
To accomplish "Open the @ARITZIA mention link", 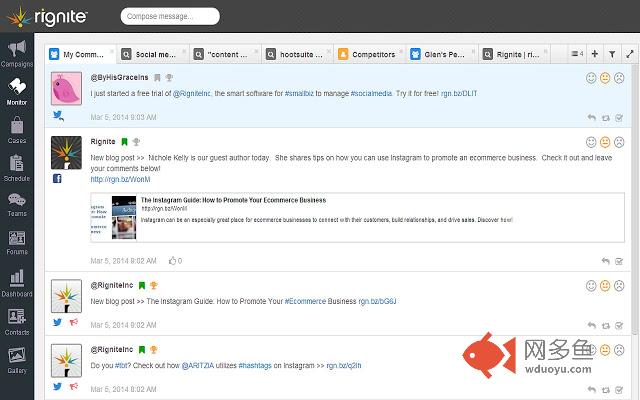I will click(x=198, y=365).
